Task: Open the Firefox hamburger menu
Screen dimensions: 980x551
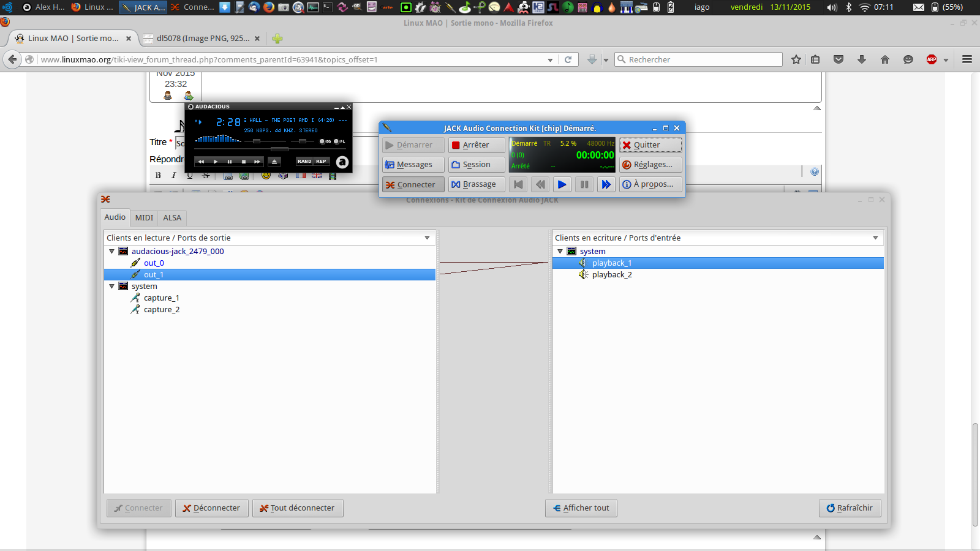Action: point(967,59)
